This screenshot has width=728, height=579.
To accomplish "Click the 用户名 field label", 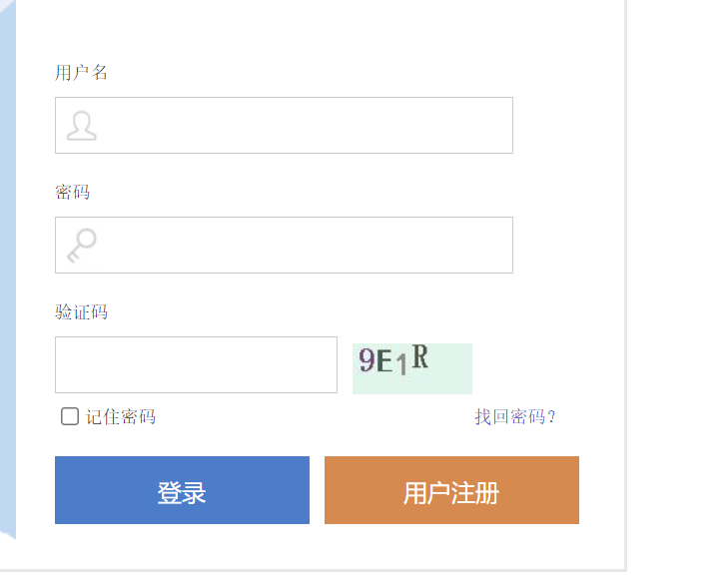I will (x=81, y=72).
